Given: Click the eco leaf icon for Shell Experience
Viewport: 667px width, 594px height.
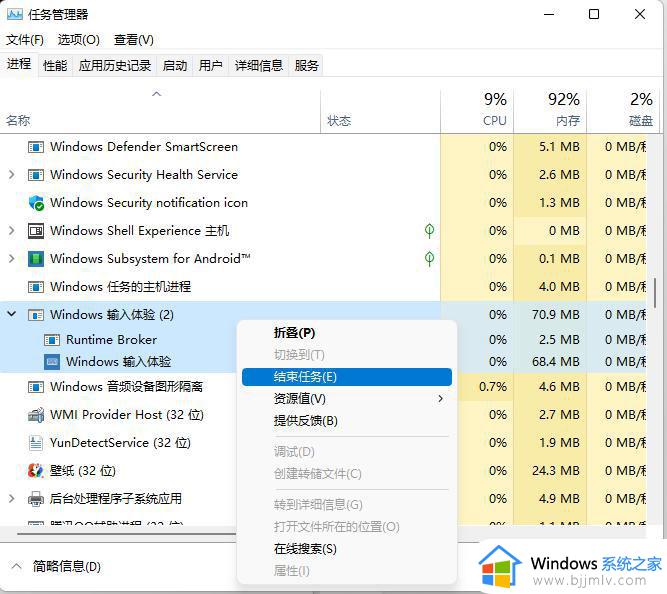Looking at the screenshot, I should click(429, 231).
